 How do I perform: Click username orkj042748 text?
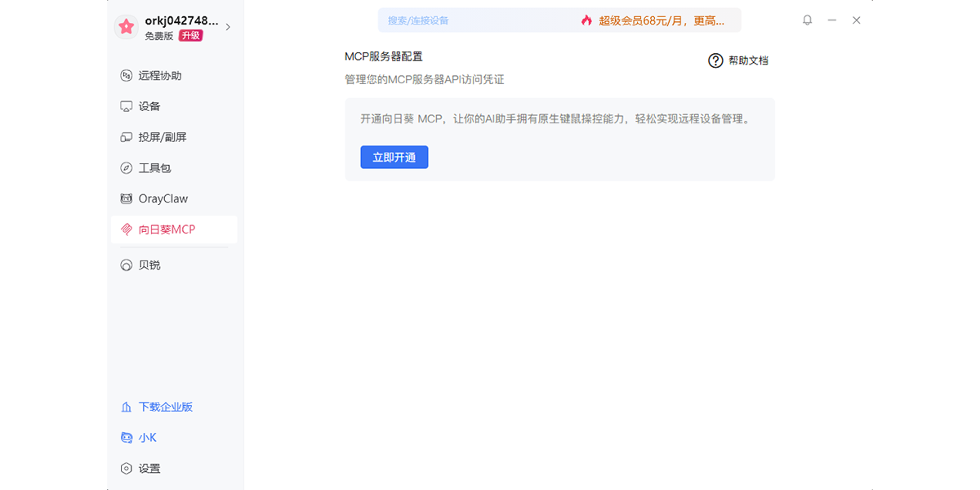[x=181, y=20]
